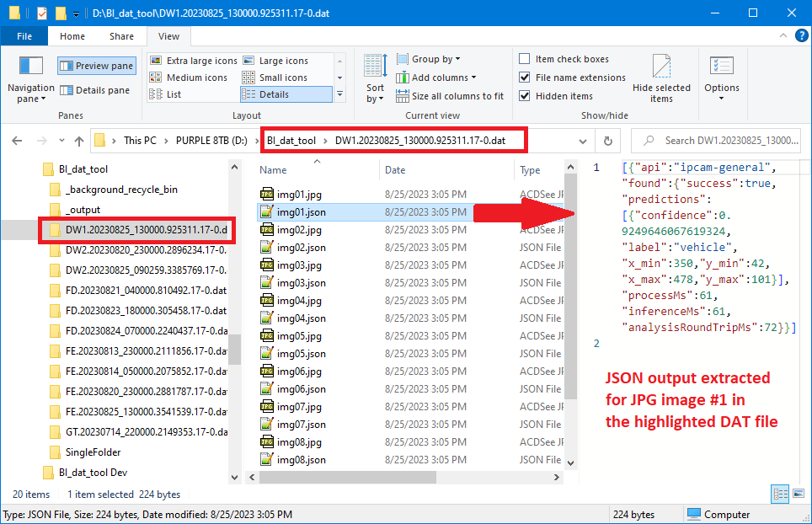Click Size all columns to fit
The image size is (812, 524).
pos(450,96)
